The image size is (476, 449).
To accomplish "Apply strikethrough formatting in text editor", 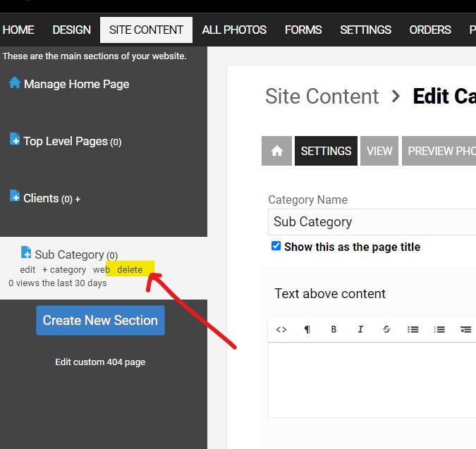I will coord(386,329).
